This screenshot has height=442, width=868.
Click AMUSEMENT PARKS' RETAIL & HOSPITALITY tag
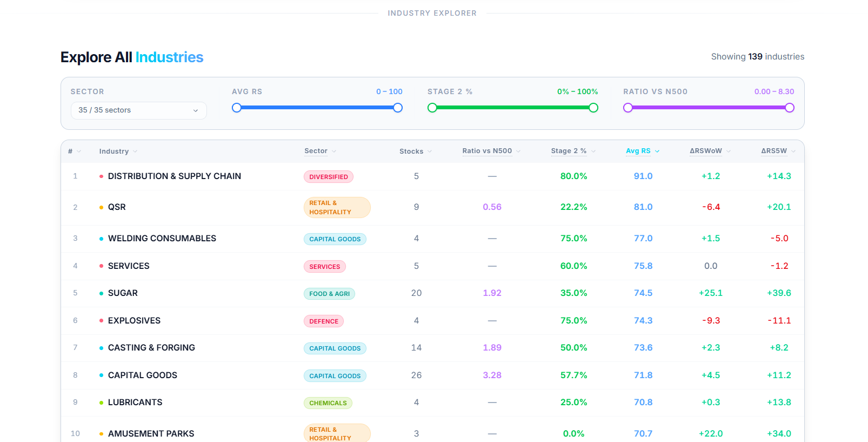[x=337, y=433]
